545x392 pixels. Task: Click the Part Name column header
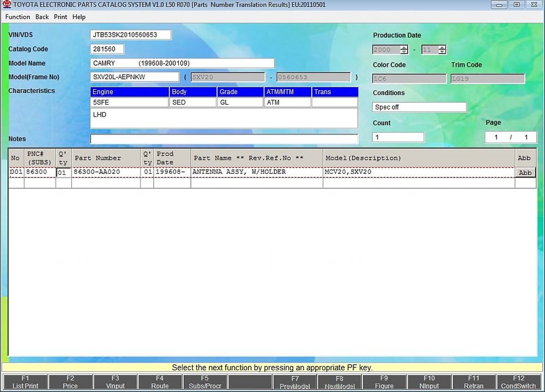pyautogui.click(x=257, y=158)
